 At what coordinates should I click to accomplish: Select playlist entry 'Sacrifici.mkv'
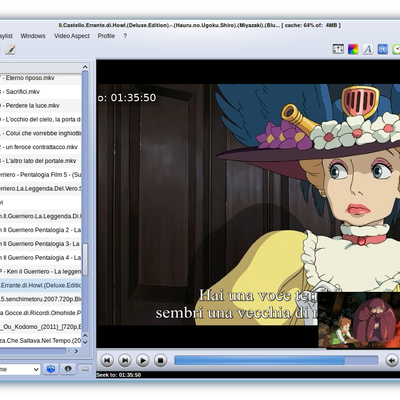pos(40,92)
